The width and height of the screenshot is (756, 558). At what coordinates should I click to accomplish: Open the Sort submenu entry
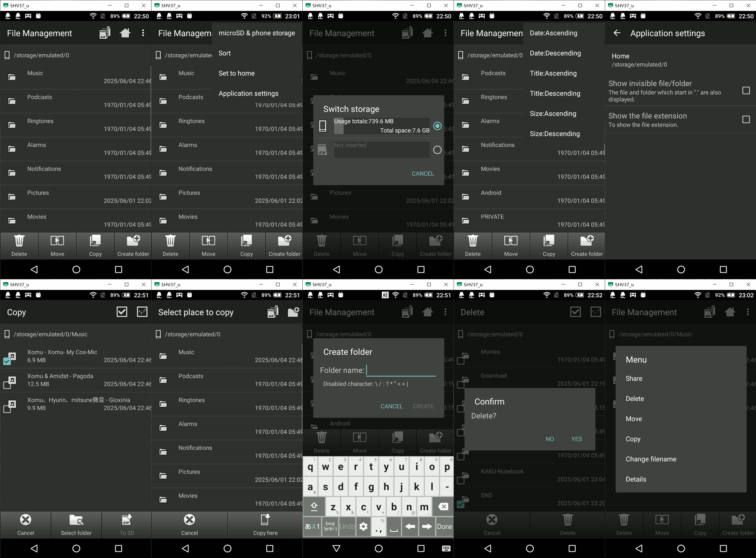pyautogui.click(x=257, y=53)
